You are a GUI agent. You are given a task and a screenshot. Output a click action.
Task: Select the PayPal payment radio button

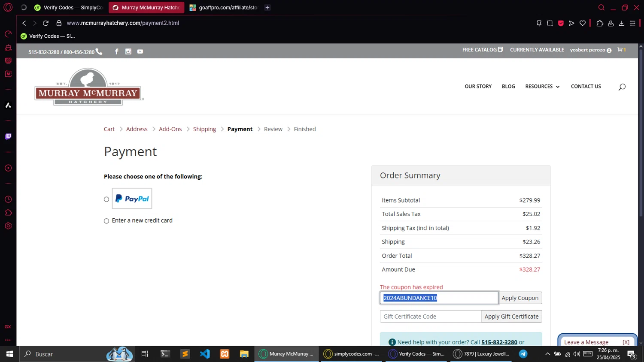pyautogui.click(x=106, y=199)
